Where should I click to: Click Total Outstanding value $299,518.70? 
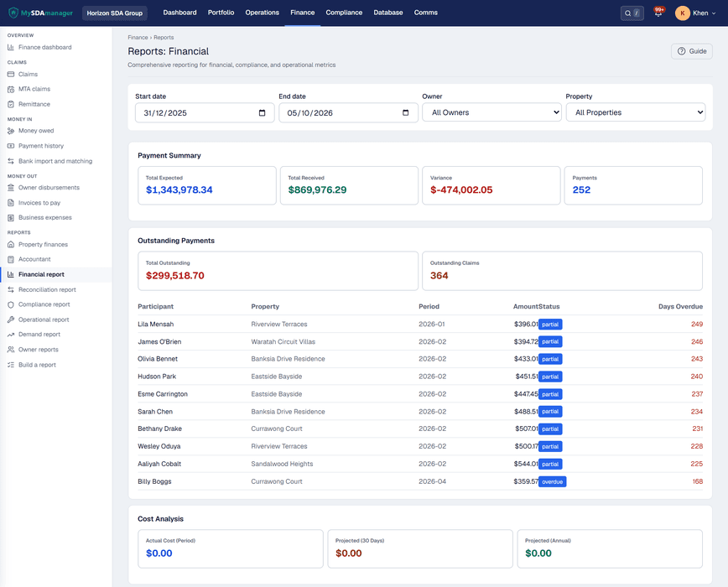[175, 276]
